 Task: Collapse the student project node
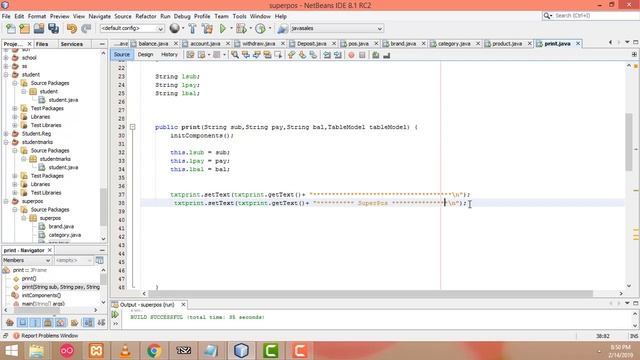click(6, 75)
